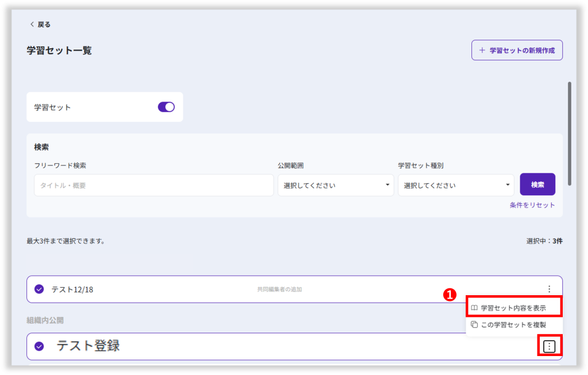Open the 公開範囲 dropdown
The image size is (588, 375).
point(335,185)
